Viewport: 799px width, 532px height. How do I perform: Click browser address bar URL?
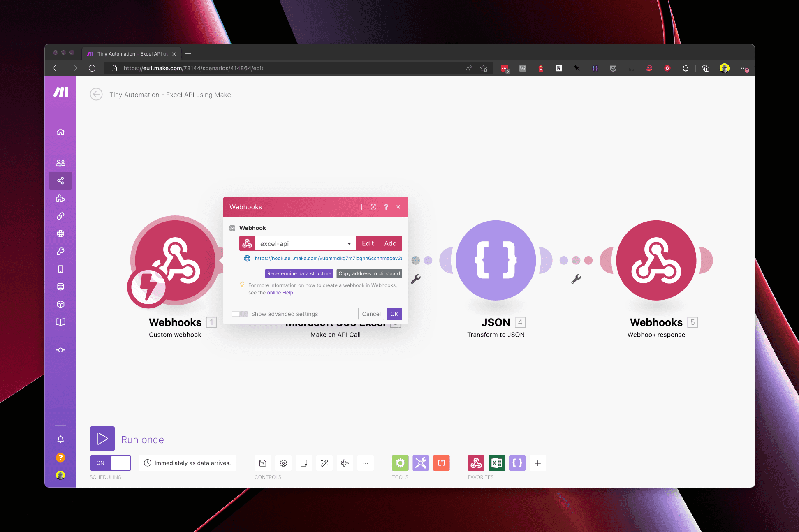pos(193,68)
